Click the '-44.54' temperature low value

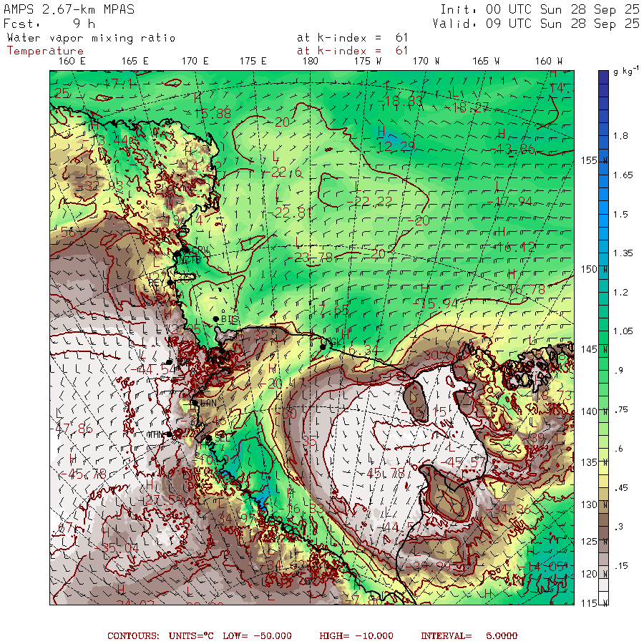(153, 369)
